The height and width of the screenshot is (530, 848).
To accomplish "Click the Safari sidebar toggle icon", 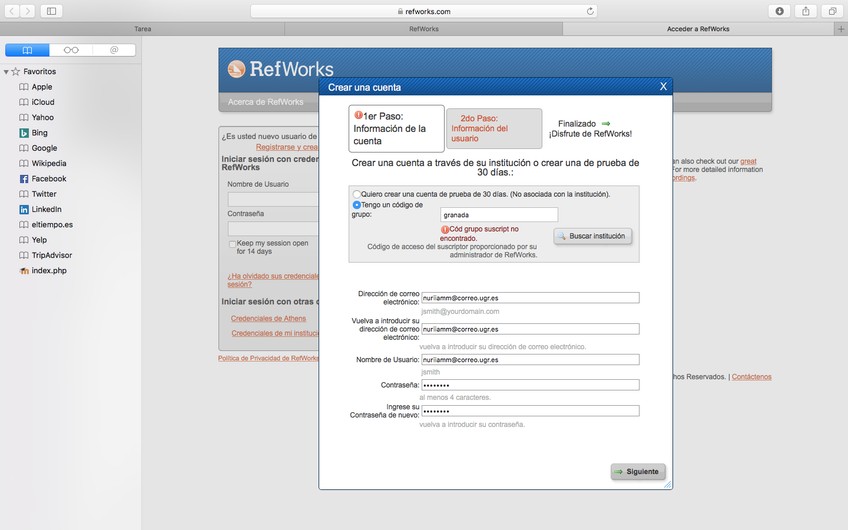I will click(52, 11).
